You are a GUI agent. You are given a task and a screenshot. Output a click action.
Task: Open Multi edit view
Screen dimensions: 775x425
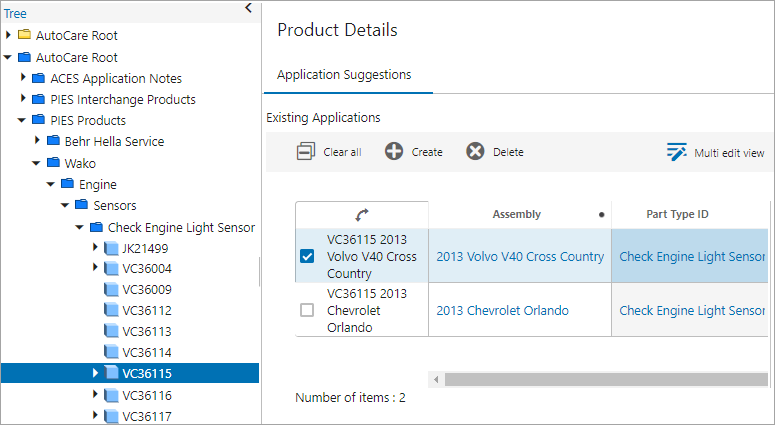coord(716,152)
